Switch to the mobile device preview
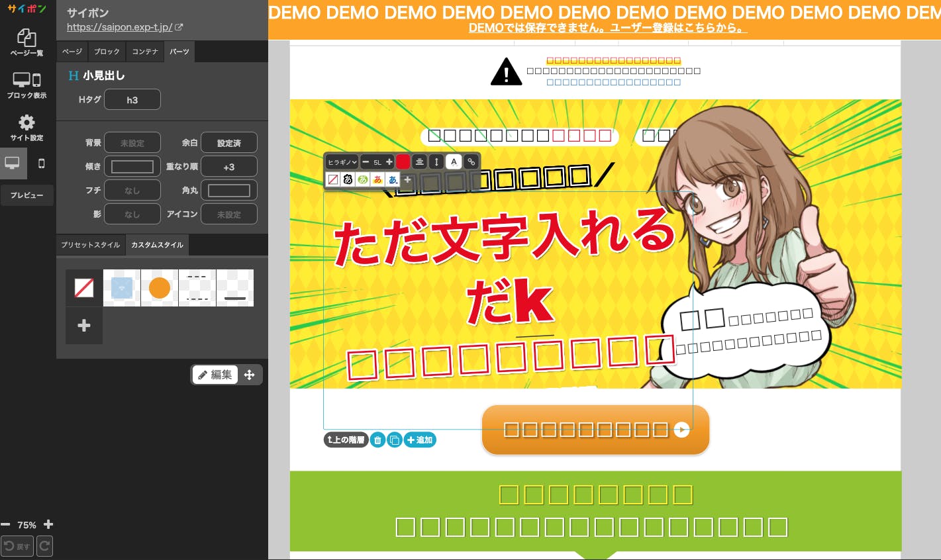Viewport: 941px width, 560px height. 42,163
